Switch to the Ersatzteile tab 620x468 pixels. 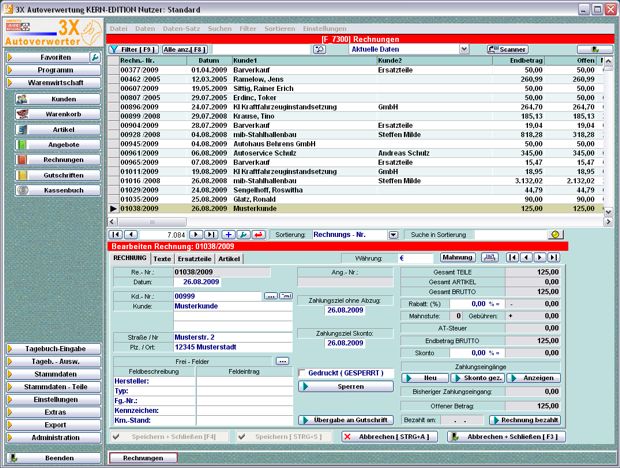pyautogui.click(x=194, y=259)
